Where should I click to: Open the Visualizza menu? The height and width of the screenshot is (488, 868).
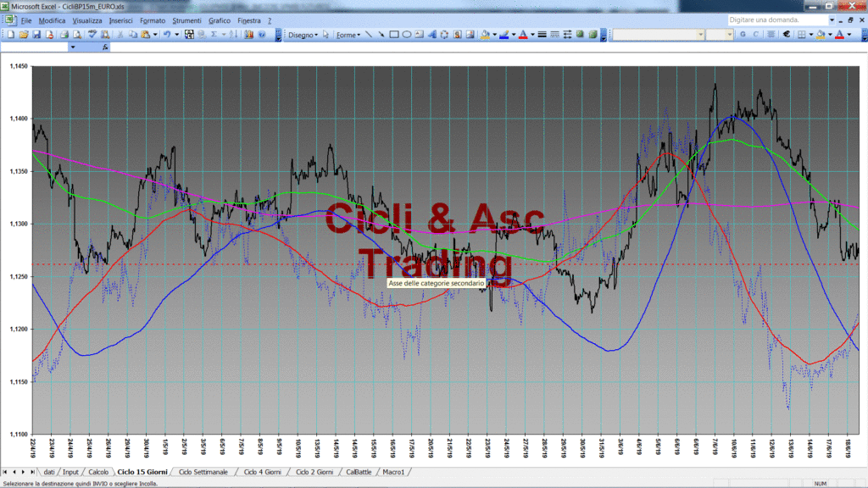point(87,20)
